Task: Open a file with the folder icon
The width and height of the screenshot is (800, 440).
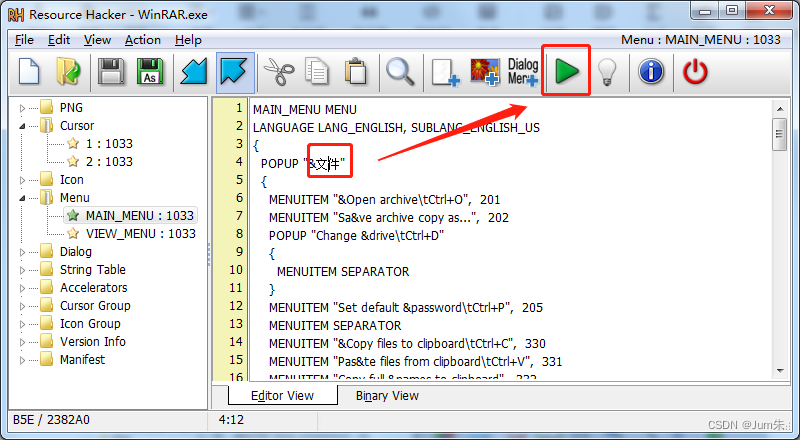Action: 68,71
